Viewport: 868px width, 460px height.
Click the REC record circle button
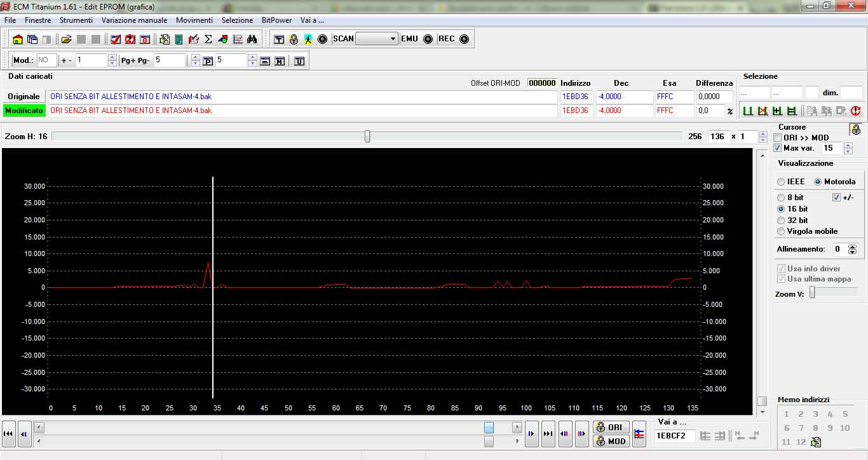pyautogui.click(x=464, y=39)
